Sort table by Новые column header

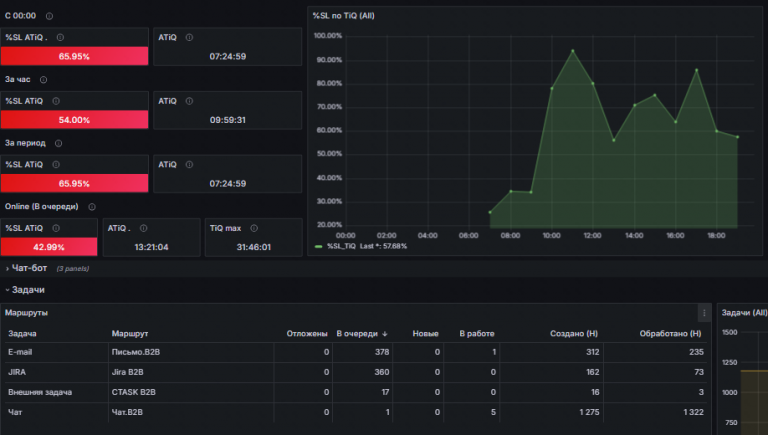(426, 334)
